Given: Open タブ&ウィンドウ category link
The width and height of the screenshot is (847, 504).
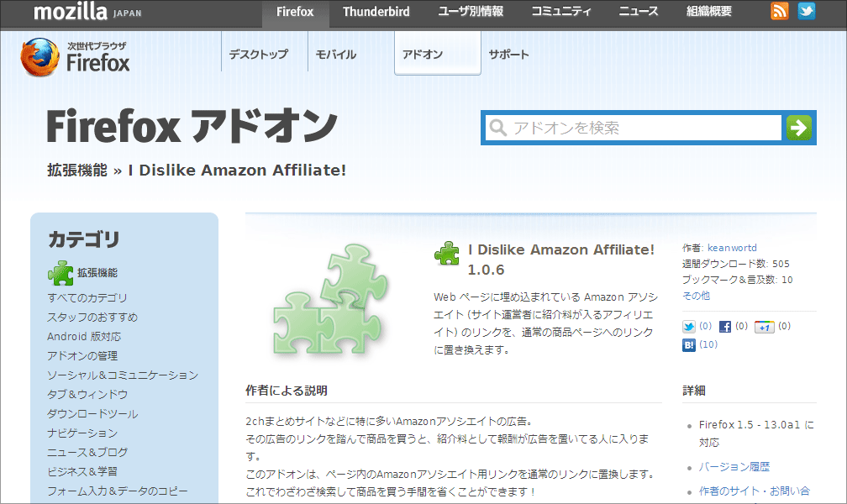Looking at the screenshot, I should (87, 394).
